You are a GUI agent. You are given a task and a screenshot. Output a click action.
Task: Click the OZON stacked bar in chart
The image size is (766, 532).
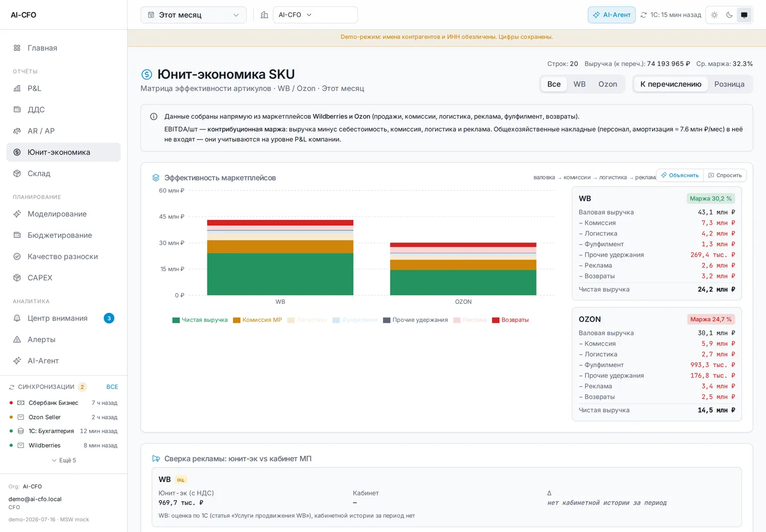(463, 269)
